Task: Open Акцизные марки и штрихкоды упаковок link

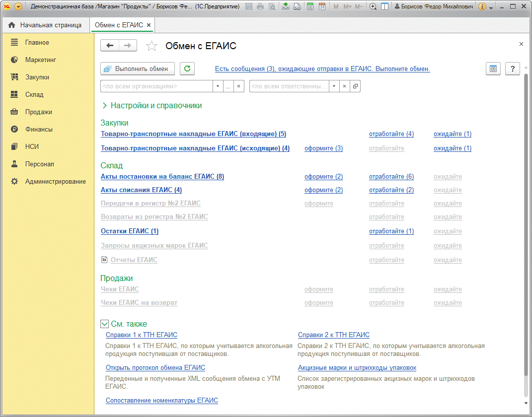Action: click(x=357, y=368)
